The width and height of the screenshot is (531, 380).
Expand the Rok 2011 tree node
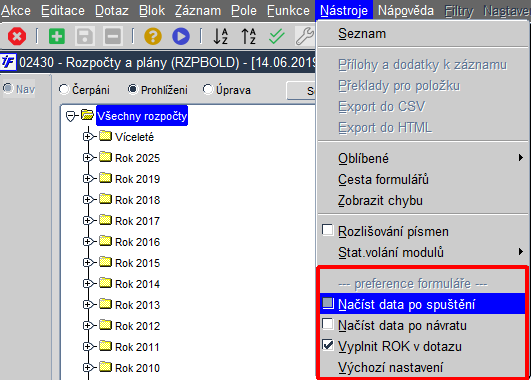(x=88, y=346)
